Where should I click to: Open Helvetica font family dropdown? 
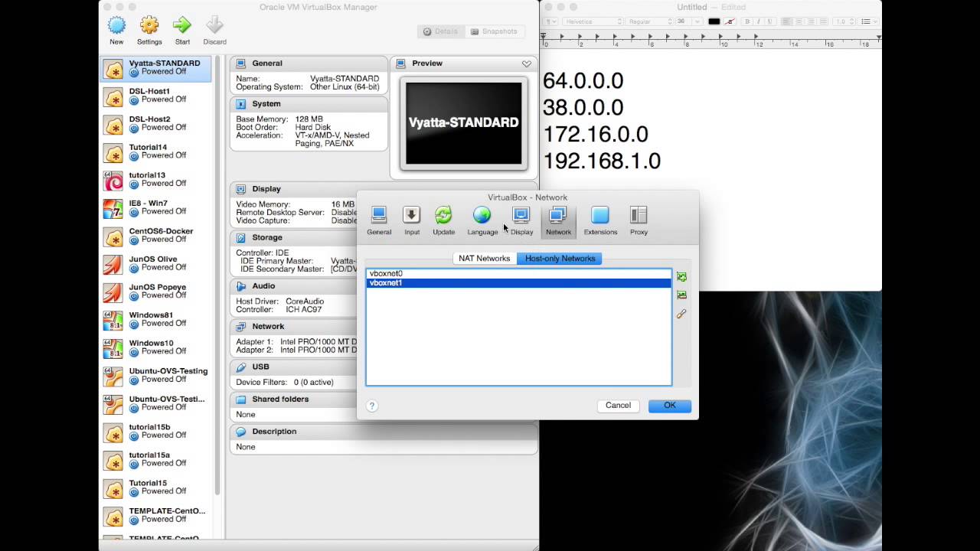coord(593,21)
